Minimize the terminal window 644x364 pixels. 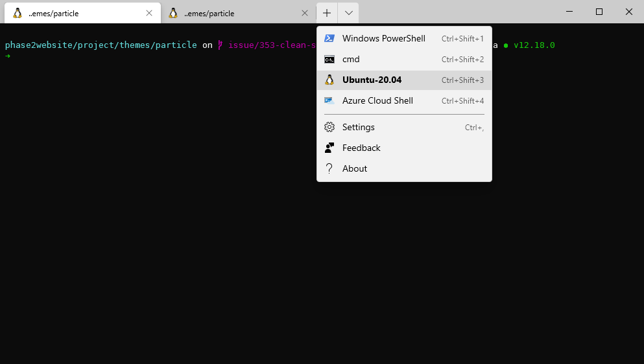569,12
